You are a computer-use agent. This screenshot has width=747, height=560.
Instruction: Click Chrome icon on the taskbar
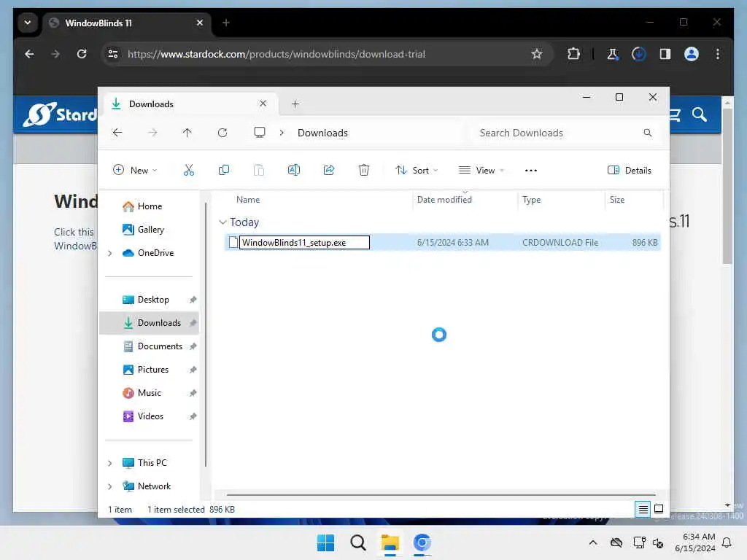[422, 542]
